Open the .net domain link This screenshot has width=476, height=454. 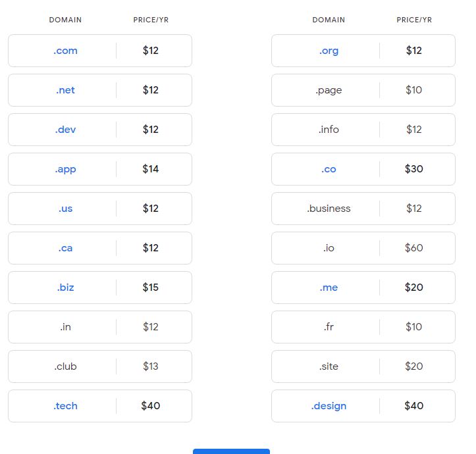(x=65, y=90)
